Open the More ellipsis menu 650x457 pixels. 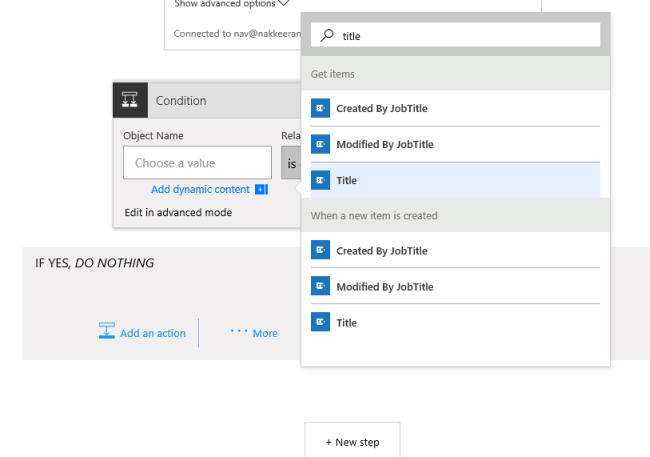click(x=239, y=332)
